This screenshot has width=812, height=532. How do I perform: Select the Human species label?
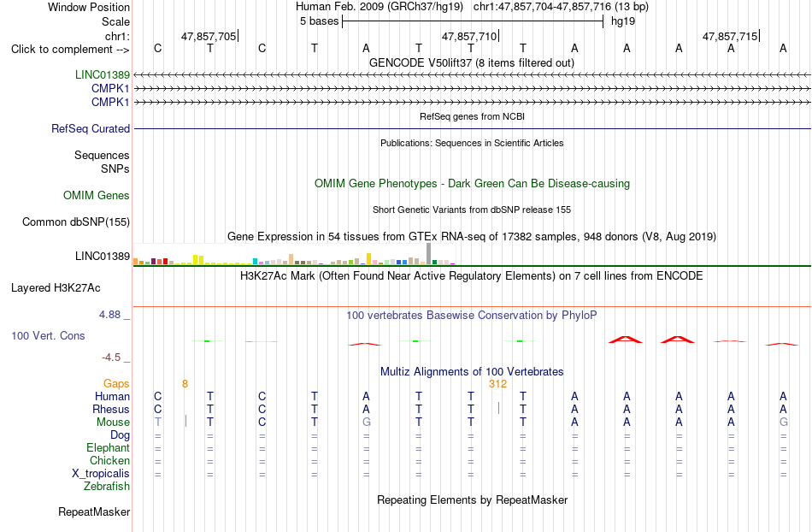click(x=112, y=396)
